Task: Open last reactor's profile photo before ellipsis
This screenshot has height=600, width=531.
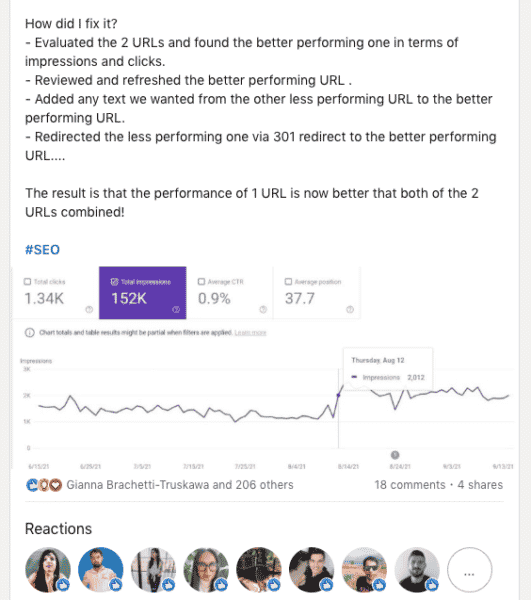Action: (x=417, y=570)
